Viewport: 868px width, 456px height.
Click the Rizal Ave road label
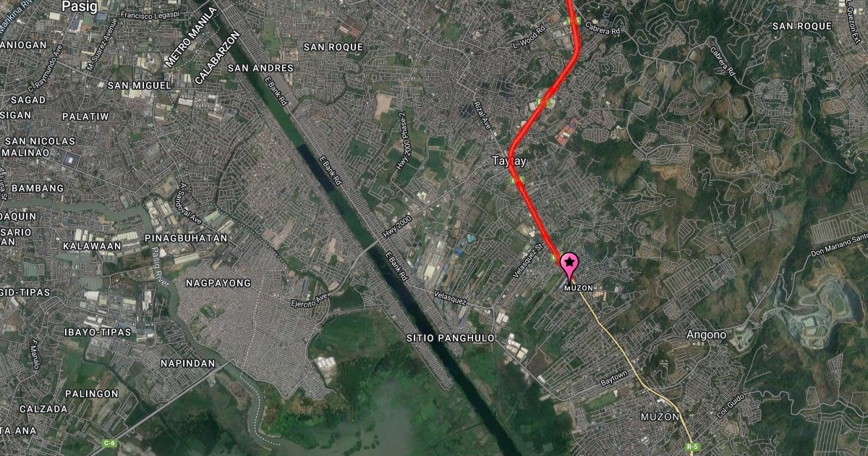click(x=483, y=115)
